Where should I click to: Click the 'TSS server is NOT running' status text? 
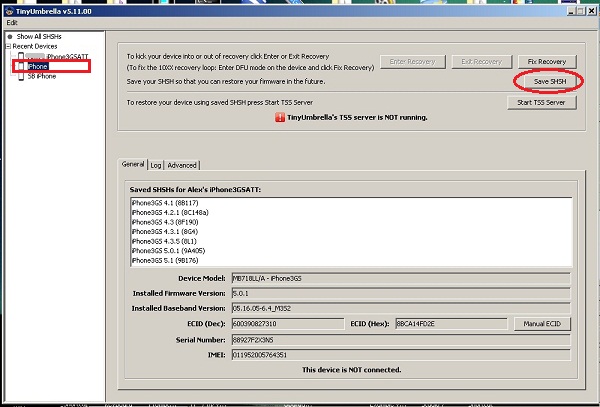(357, 117)
